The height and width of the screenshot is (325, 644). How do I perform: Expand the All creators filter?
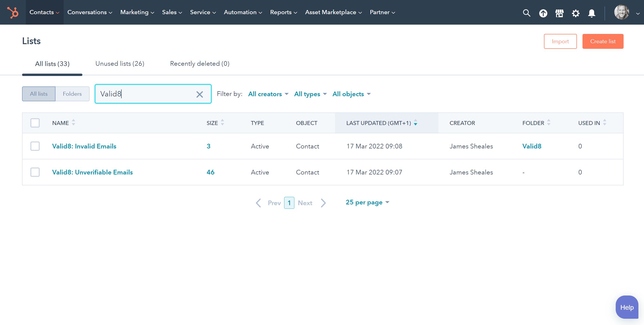tap(268, 94)
